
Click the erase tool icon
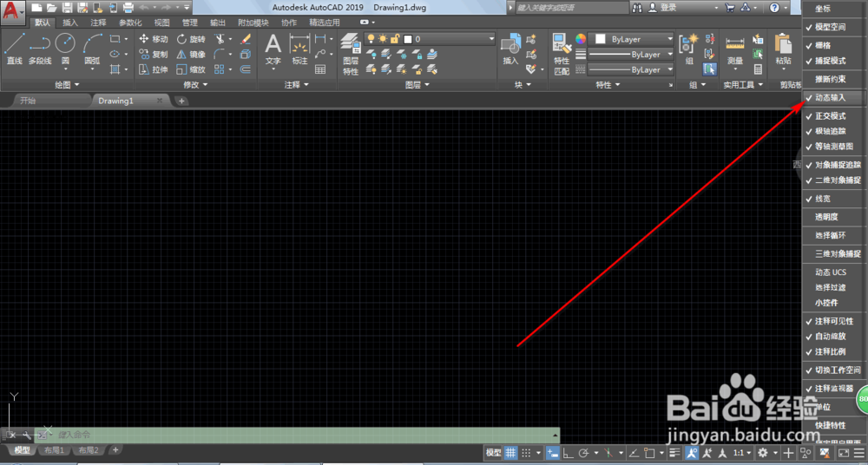(246, 39)
